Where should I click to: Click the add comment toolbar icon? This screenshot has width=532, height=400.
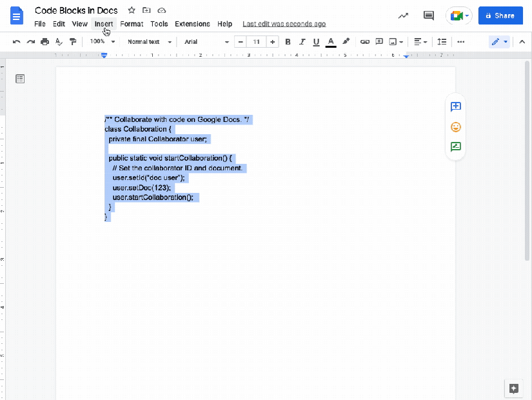pos(379,41)
